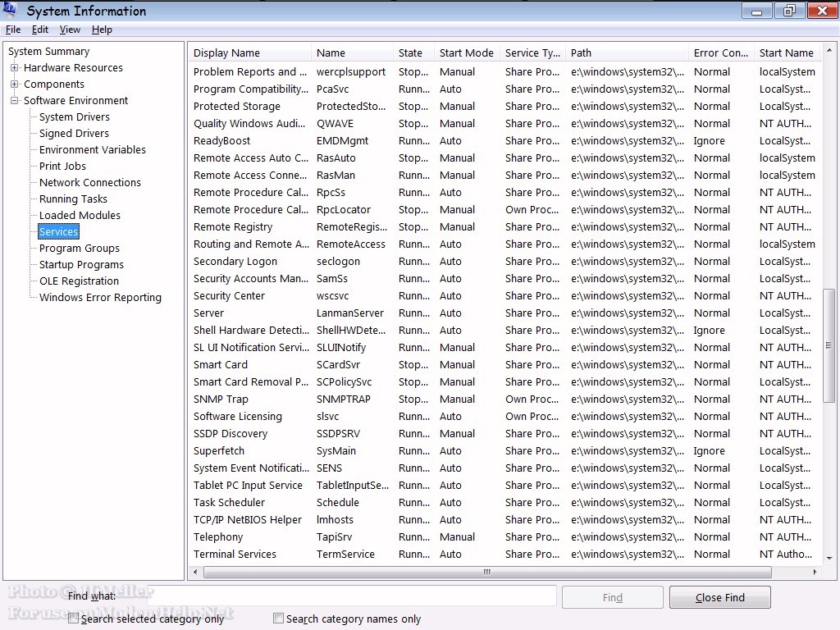
Task: Click the RpcLocator name cell
Action: pyautogui.click(x=344, y=210)
